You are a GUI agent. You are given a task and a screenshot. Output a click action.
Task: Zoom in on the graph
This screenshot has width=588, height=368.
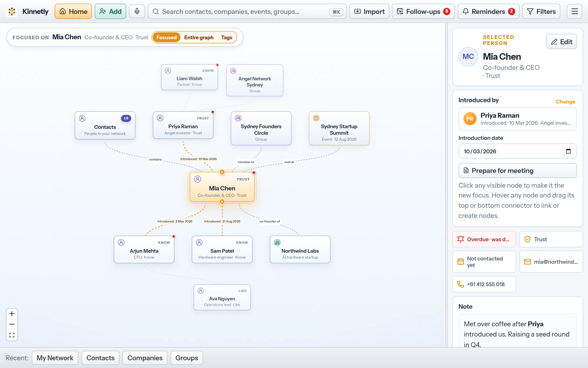point(12,314)
